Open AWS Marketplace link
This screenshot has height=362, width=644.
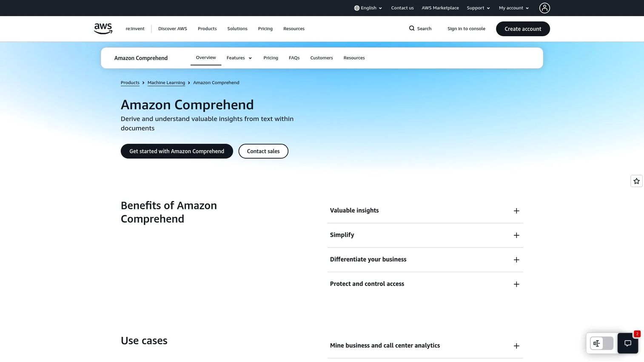440,8
